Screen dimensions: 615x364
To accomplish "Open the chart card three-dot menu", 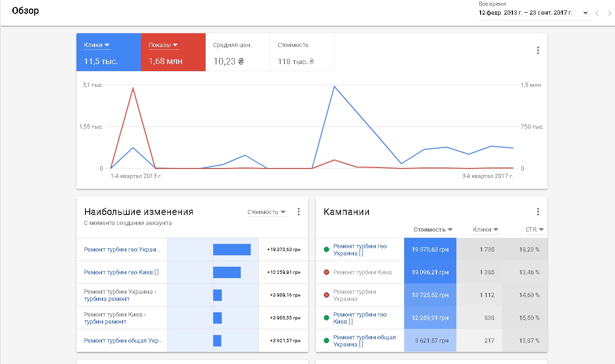I will (x=538, y=50).
